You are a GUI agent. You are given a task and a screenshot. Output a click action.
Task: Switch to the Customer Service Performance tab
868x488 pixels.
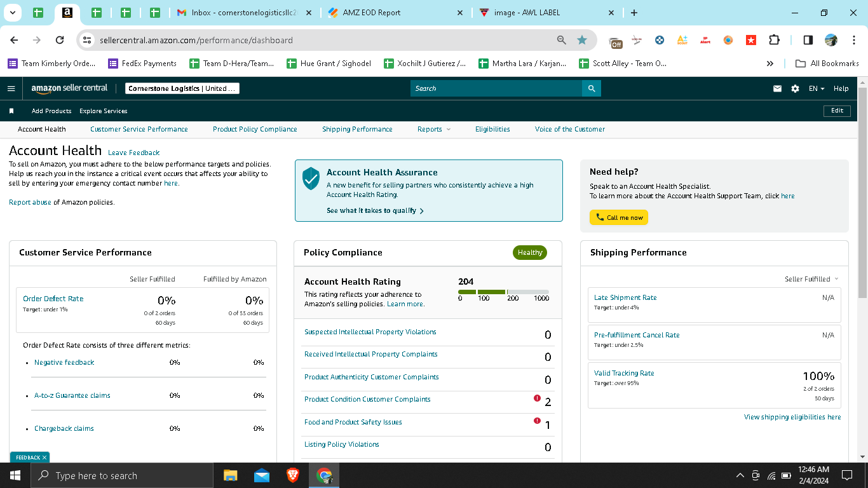(x=139, y=129)
